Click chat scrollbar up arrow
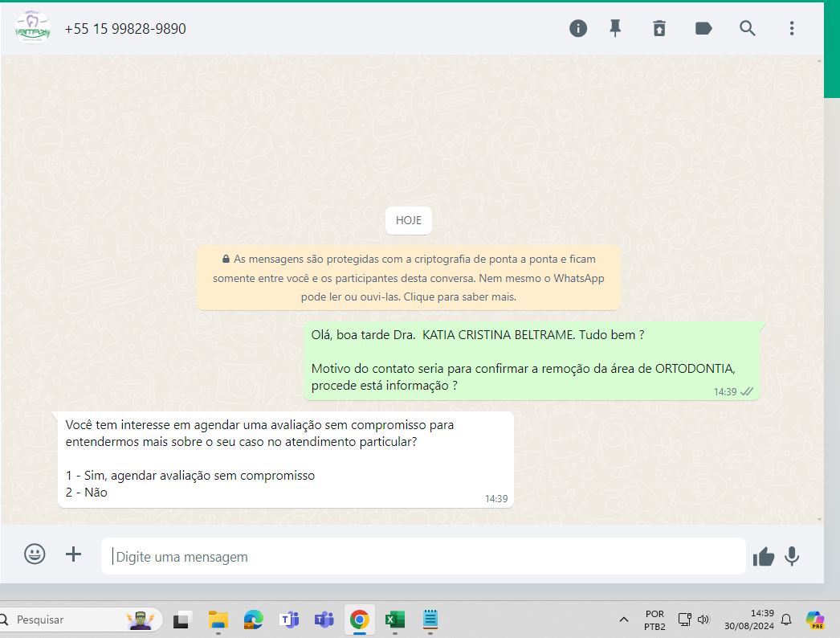840x638 pixels. (x=819, y=61)
